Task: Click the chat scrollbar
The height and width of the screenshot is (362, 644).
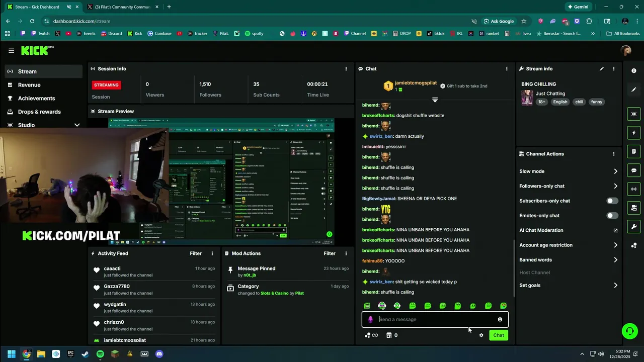Action: pos(514,268)
